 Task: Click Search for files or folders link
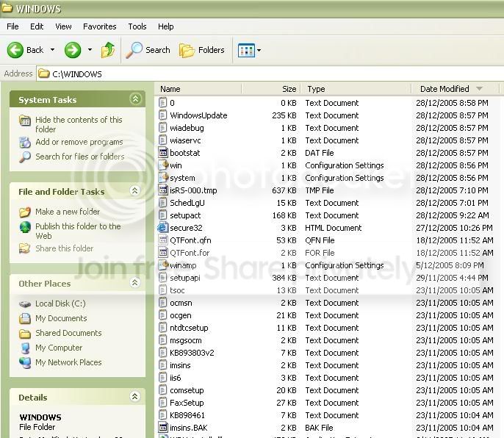pyautogui.click(x=79, y=157)
